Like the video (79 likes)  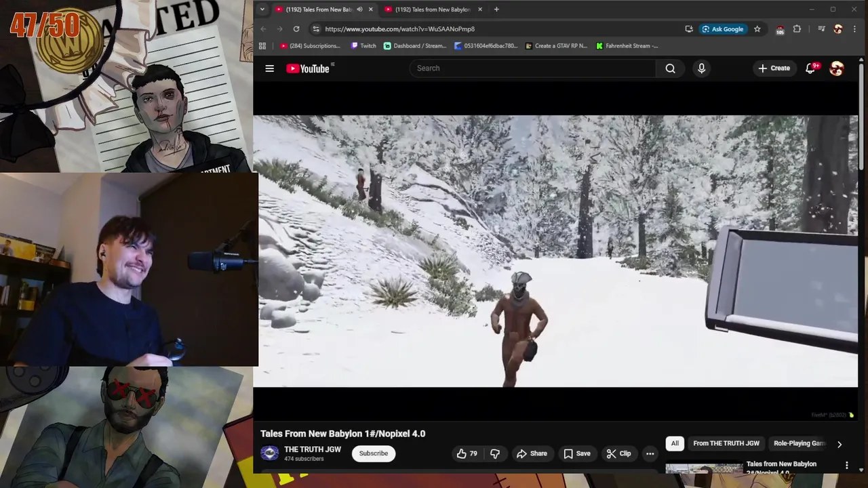(x=468, y=453)
